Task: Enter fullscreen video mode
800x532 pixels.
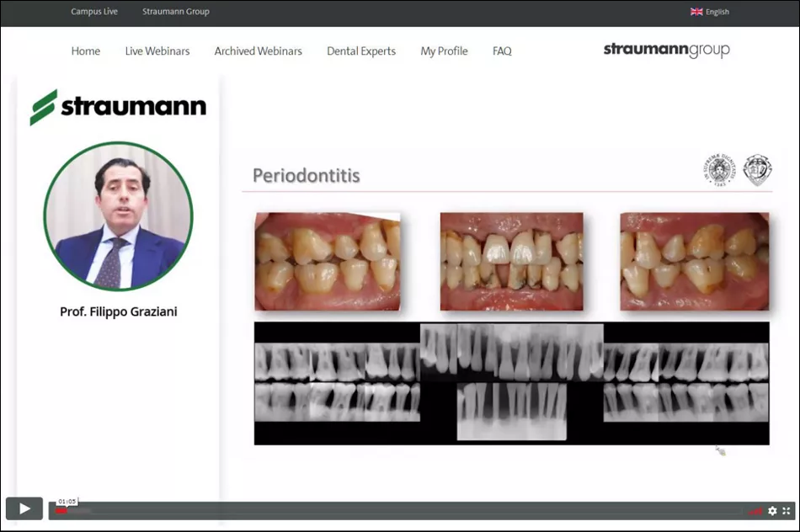Action: point(787,510)
